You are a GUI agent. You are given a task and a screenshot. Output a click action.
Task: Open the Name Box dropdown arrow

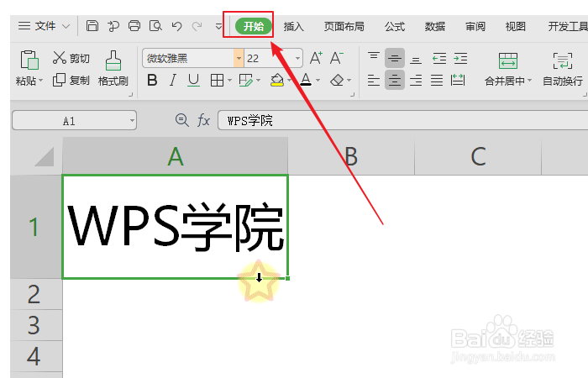click(x=132, y=121)
